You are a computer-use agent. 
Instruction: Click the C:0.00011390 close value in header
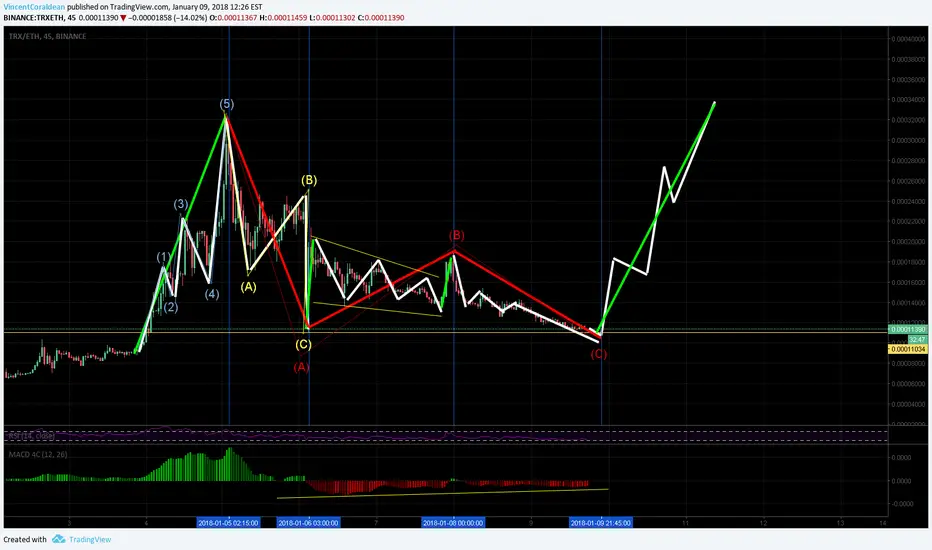[x=380, y=18]
